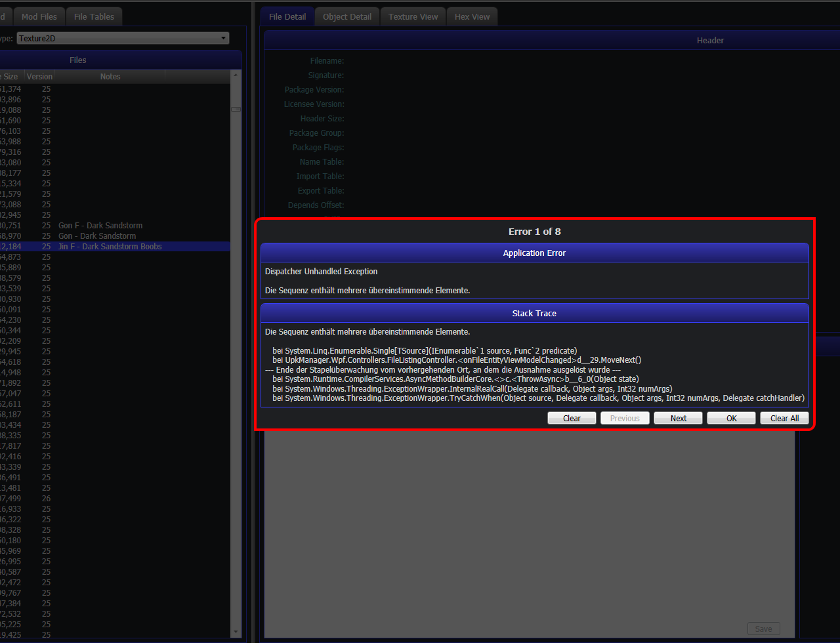The width and height of the screenshot is (840, 643).
Task: Sort files by the Size column
Action: click(11, 76)
